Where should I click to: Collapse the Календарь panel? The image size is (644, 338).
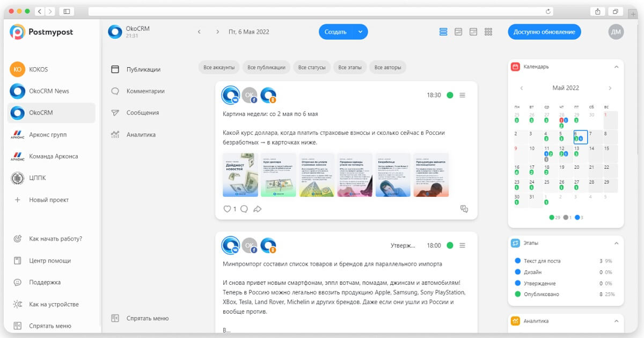616,67
